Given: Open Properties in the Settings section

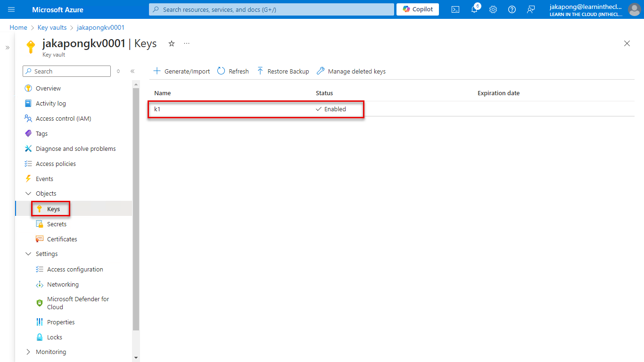Looking at the screenshot, I should click(x=61, y=322).
